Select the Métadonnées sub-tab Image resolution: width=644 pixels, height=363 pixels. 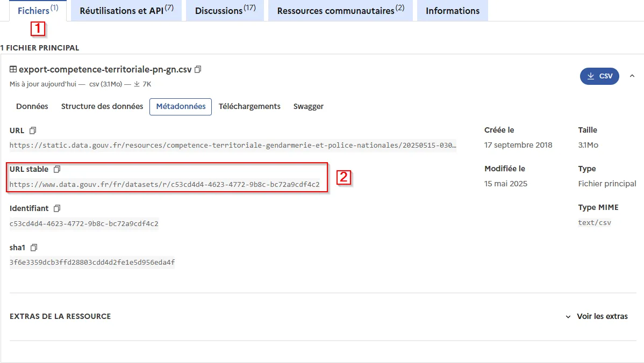coord(181,107)
